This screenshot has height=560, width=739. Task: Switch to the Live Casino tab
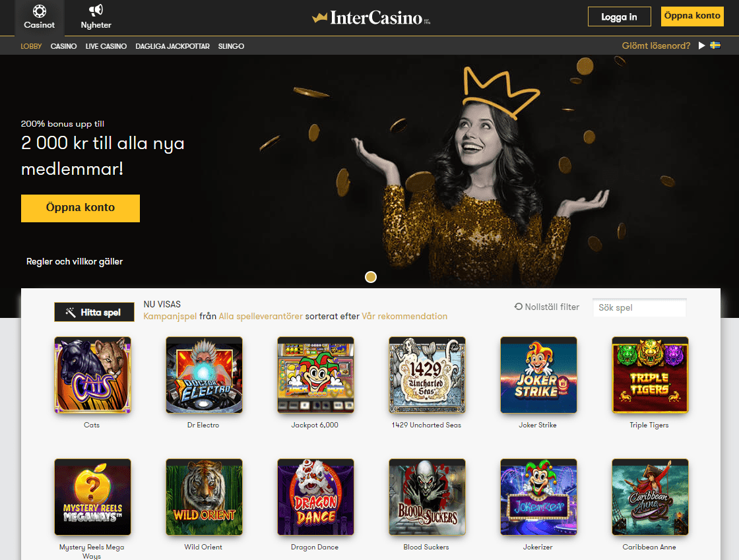coord(106,46)
